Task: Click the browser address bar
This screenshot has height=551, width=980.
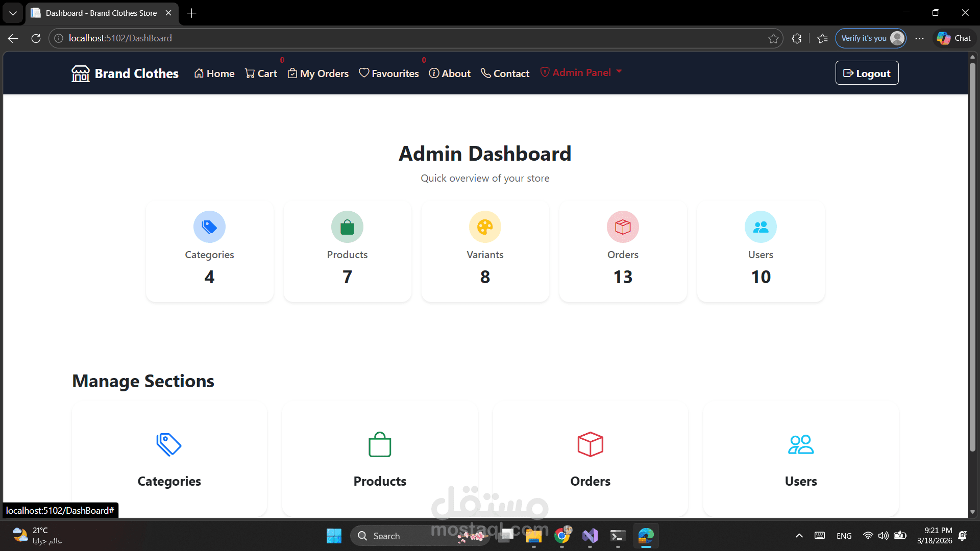Action: tap(408, 38)
